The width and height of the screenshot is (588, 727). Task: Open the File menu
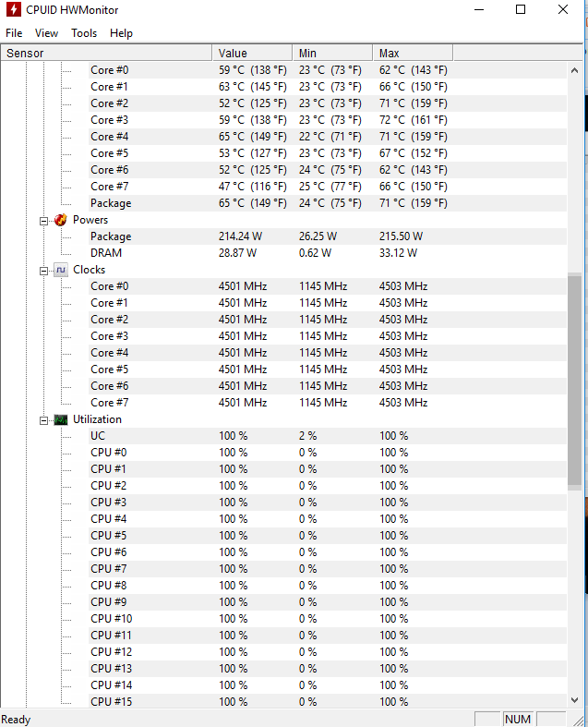14,33
